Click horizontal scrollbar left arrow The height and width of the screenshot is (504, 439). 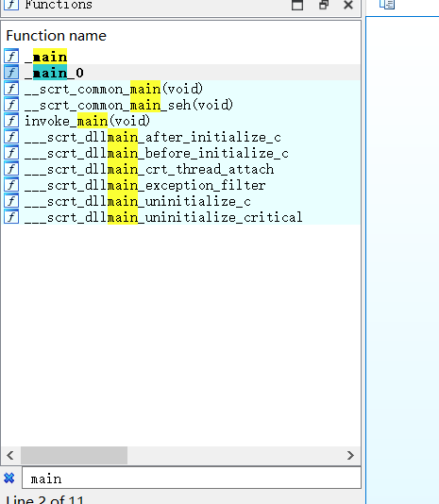[x=10, y=455]
